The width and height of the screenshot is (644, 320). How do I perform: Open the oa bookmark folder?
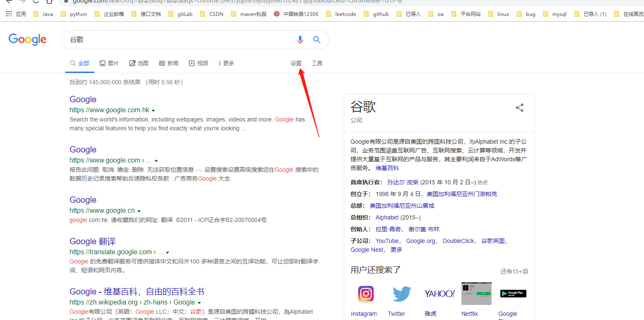(436, 14)
